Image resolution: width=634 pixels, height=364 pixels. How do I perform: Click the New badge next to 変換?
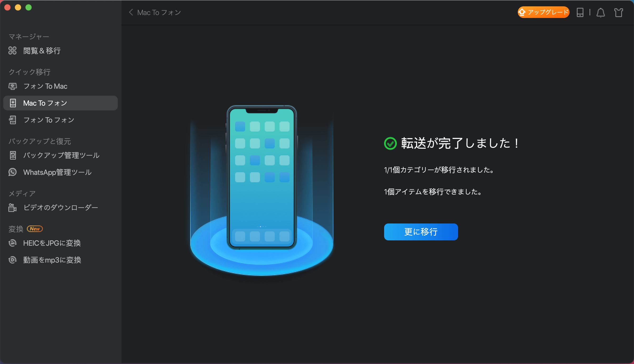pyautogui.click(x=35, y=229)
